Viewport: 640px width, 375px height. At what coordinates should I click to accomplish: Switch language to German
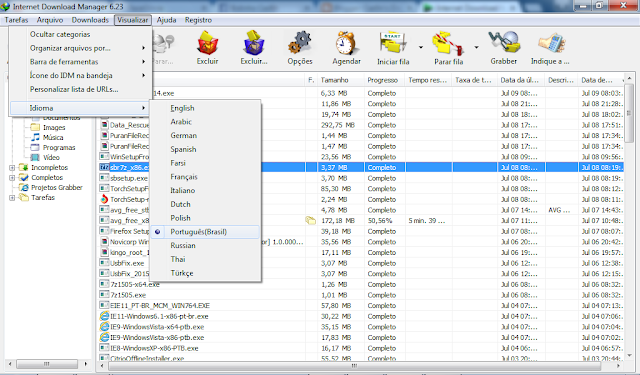(x=205, y=135)
